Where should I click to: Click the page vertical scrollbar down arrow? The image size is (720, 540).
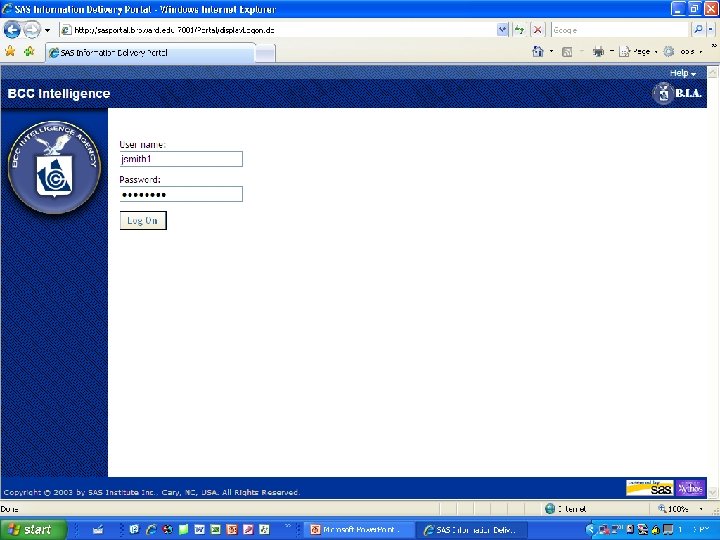[x=713, y=492]
